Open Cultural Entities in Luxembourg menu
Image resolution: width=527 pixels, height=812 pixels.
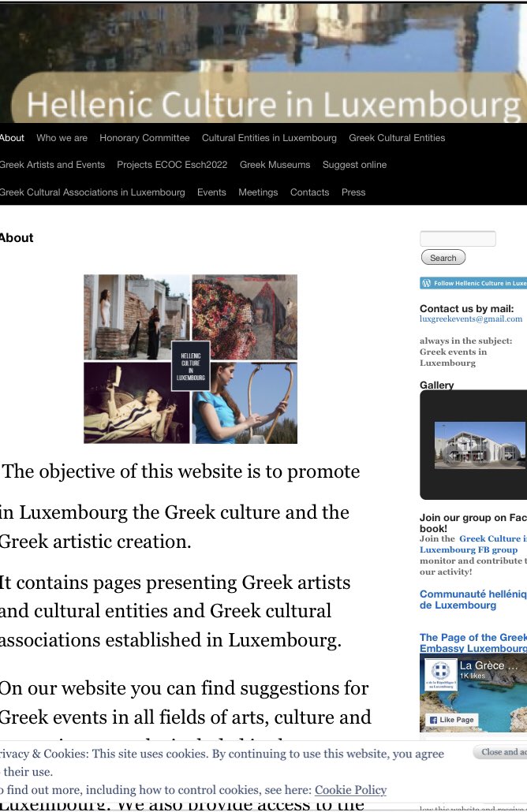tap(269, 138)
